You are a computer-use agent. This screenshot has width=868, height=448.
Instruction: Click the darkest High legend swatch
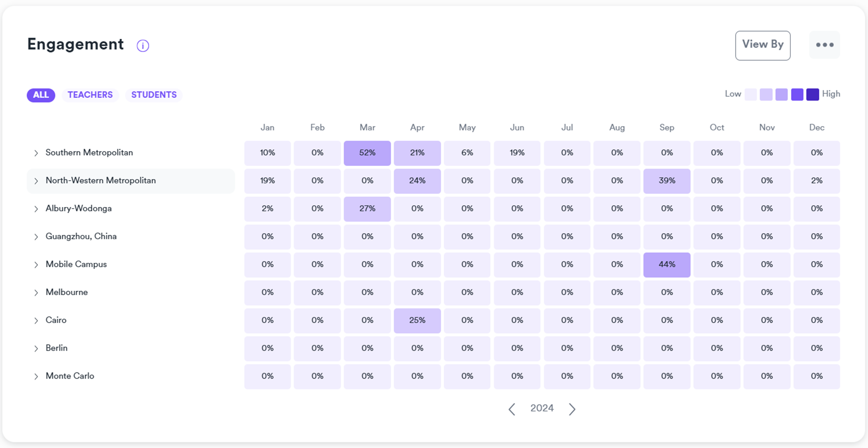[812, 94]
